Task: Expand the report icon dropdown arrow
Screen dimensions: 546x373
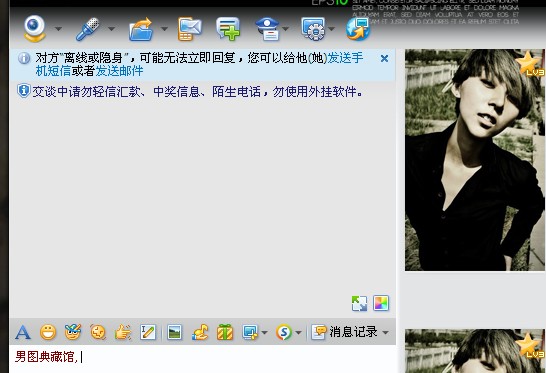Action: (286, 29)
